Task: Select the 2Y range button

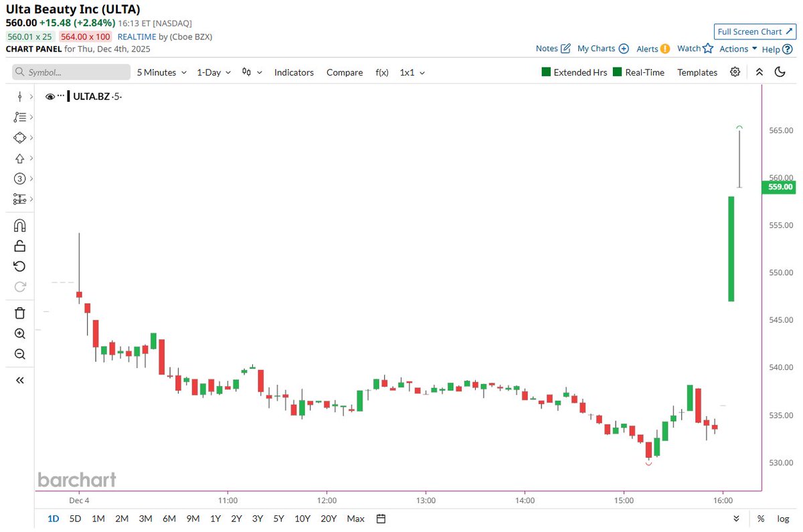Action: coord(236,519)
